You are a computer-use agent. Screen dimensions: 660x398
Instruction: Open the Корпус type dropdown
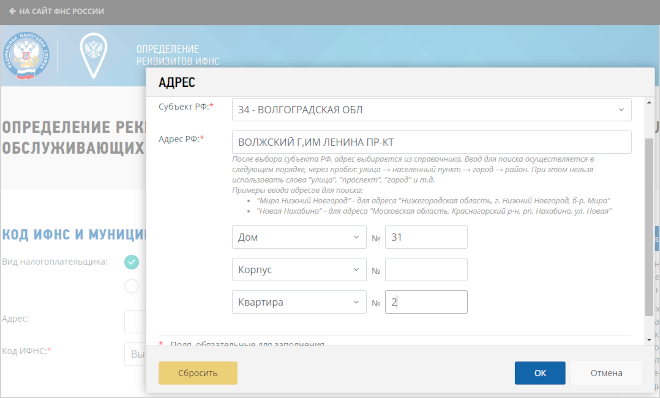299,270
